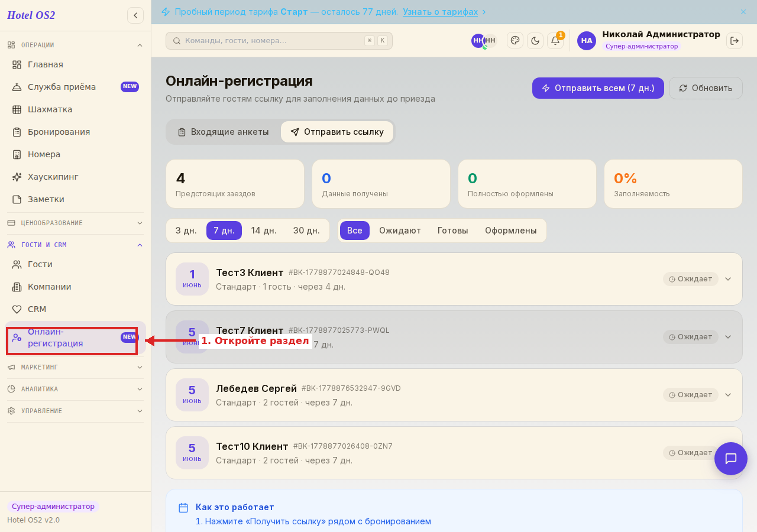Expand Тест3 Клиент booking row chevron

[728, 279]
